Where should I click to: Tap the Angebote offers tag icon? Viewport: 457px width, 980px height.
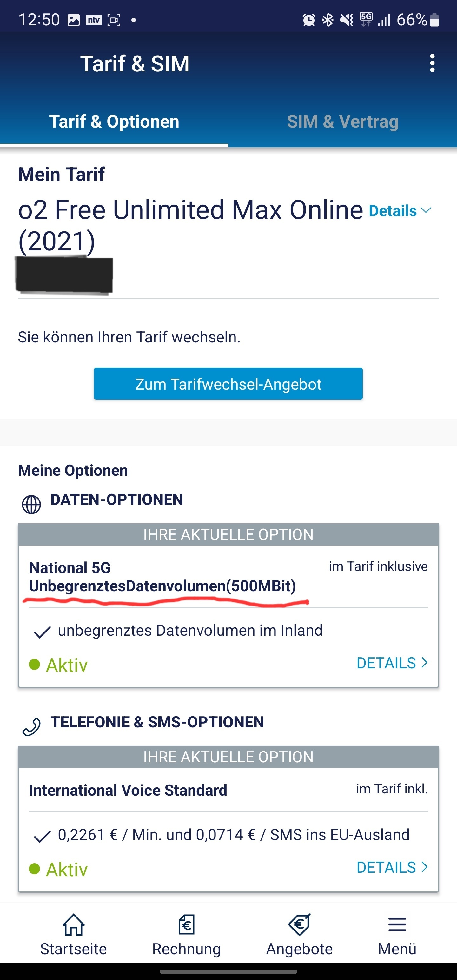point(300,924)
